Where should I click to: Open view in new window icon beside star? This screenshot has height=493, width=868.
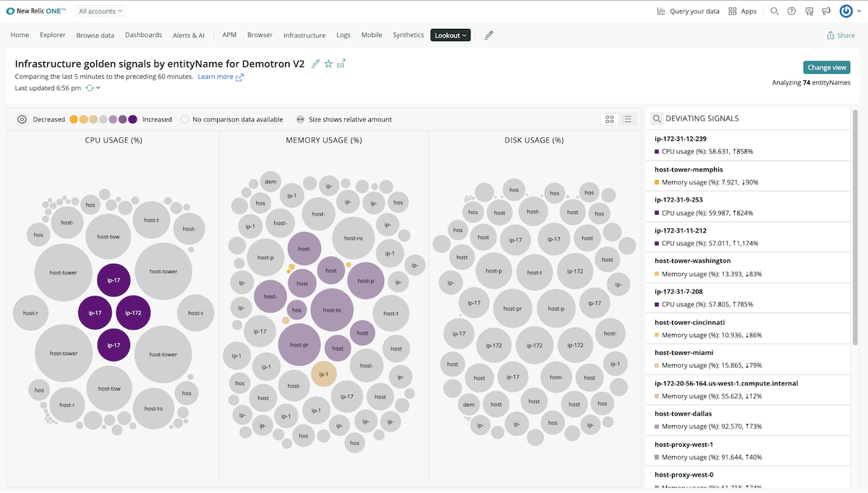[341, 64]
